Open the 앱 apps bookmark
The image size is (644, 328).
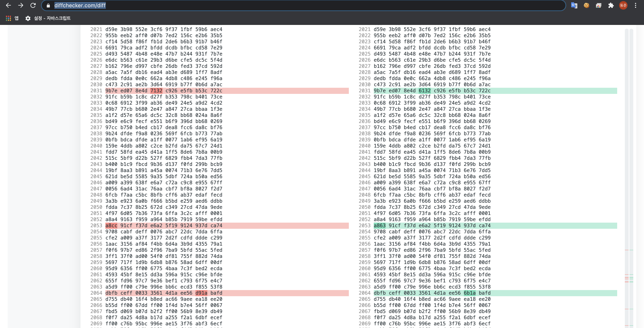(12, 18)
